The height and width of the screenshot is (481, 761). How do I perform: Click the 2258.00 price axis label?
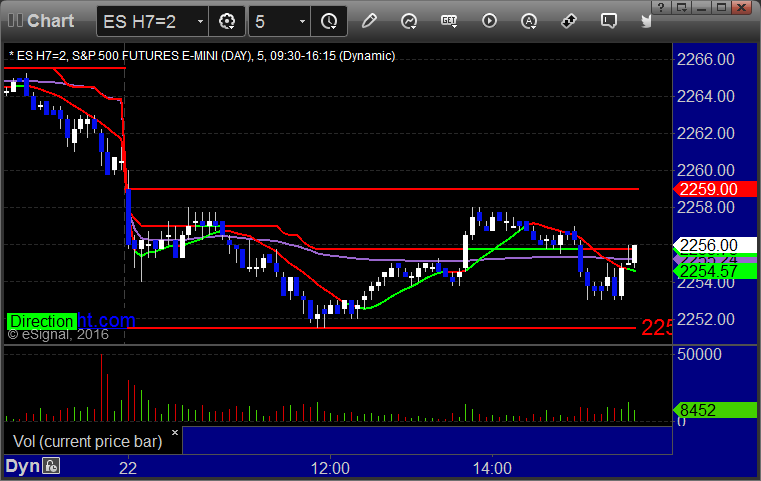click(x=706, y=207)
